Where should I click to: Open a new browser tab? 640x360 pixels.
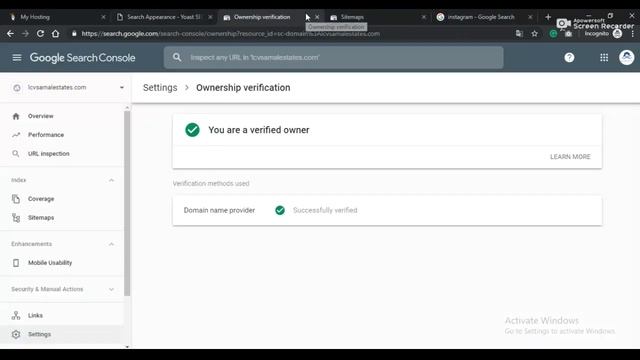point(548,17)
